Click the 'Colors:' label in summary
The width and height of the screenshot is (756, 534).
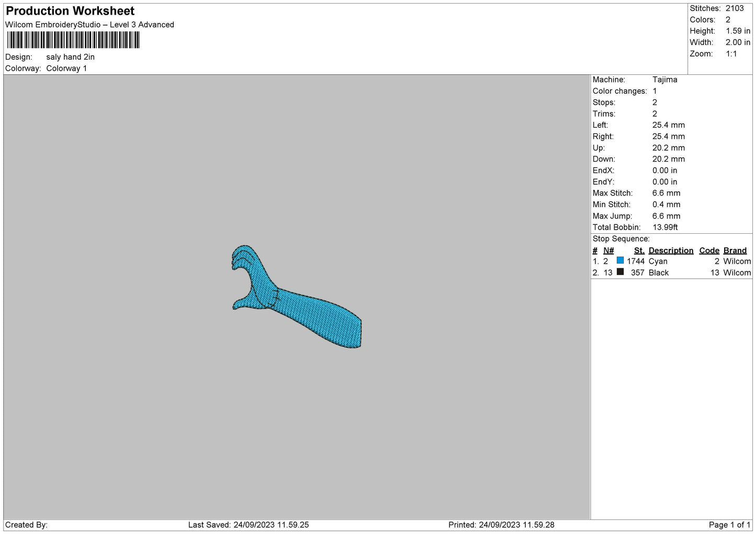(x=703, y=20)
